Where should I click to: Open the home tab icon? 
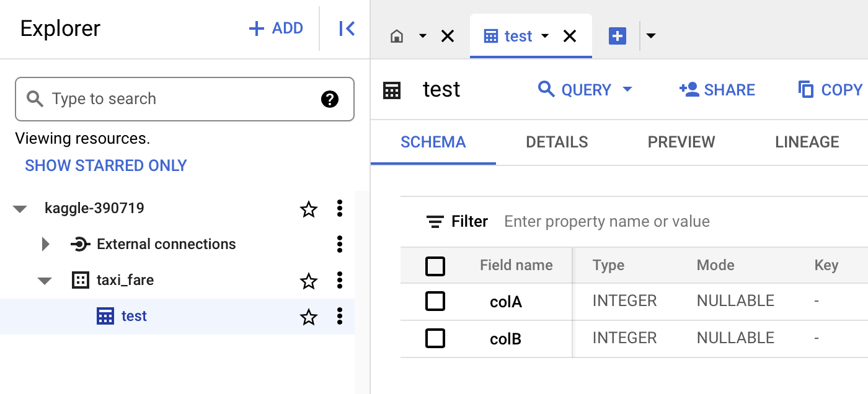397,37
